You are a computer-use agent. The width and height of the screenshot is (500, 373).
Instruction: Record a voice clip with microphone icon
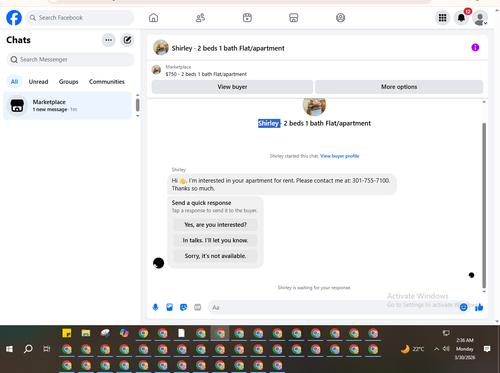tap(155, 307)
